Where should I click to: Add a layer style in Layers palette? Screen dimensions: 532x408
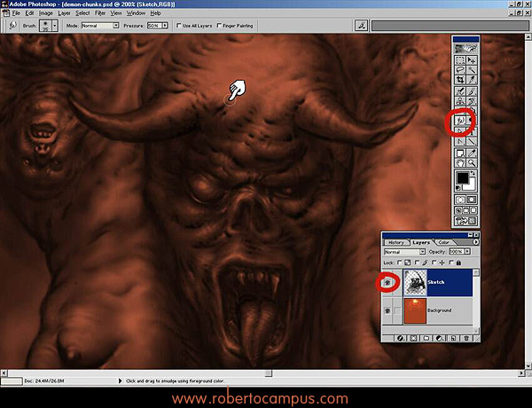400,339
